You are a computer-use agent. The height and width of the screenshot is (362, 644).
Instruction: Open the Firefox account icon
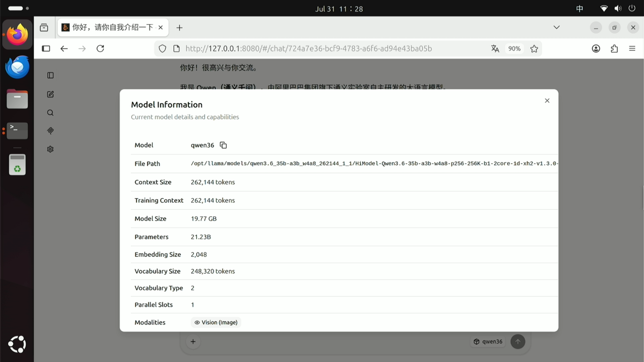(596, 49)
